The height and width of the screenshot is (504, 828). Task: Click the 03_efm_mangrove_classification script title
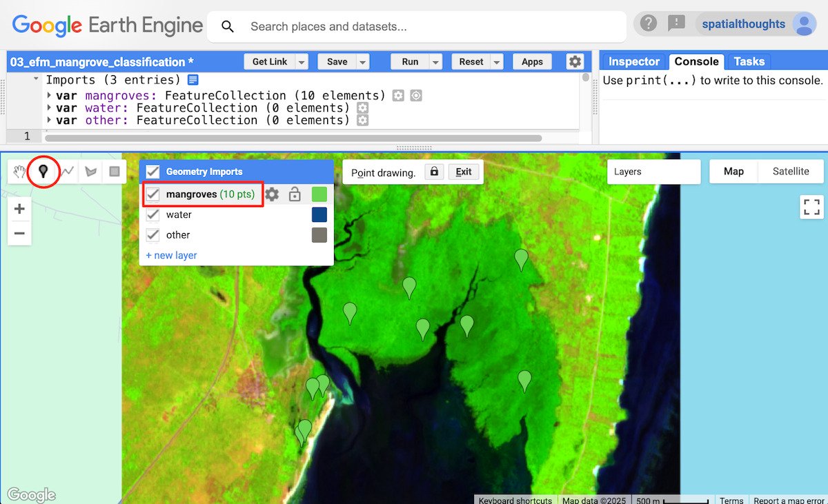(102, 62)
